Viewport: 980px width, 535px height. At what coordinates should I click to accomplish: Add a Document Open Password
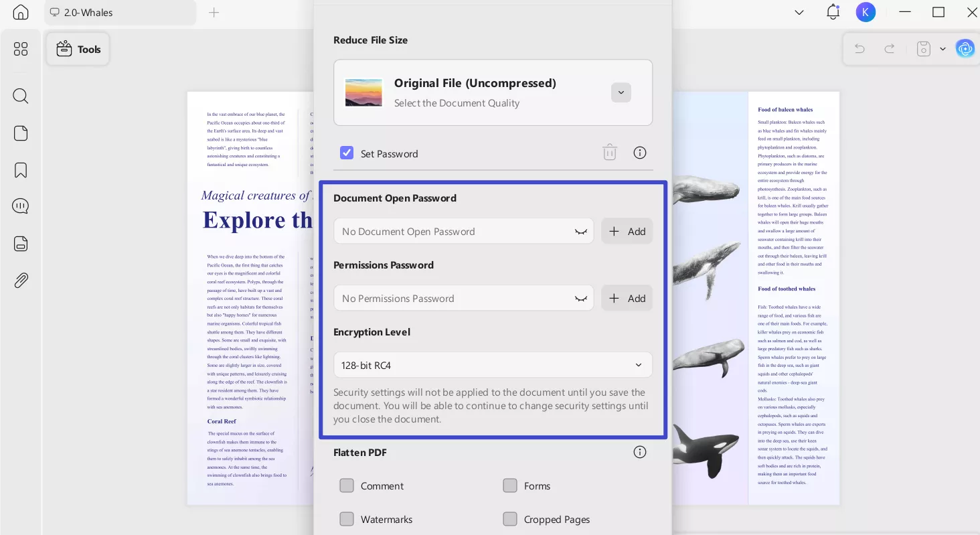tap(627, 231)
